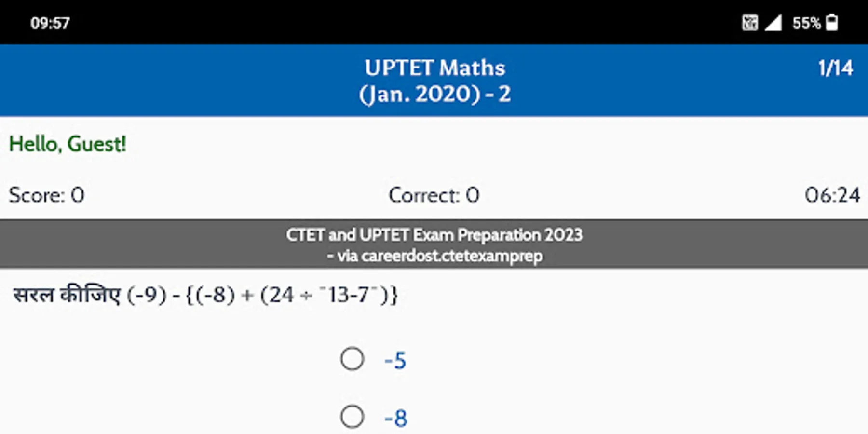This screenshot has width=868, height=434.
Task: Tap the Score: 0 label
Action: point(47,195)
